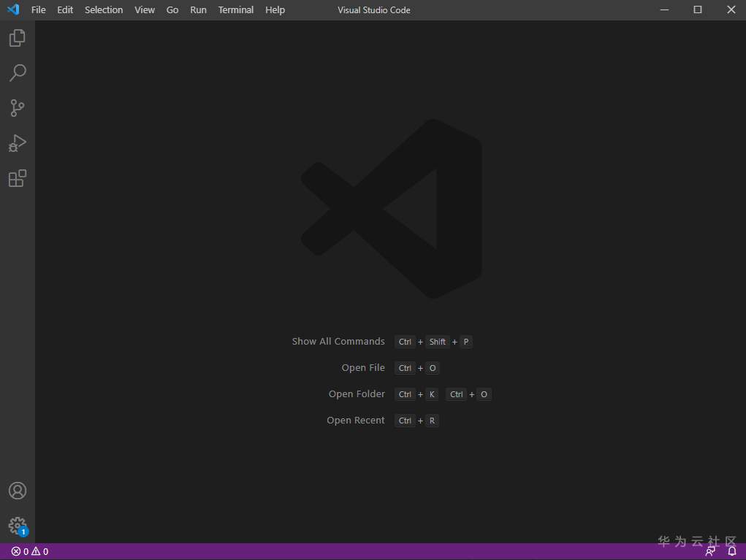Open the Manage gear icon
The width and height of the screenshot is (746, 560).
(18, 526)
